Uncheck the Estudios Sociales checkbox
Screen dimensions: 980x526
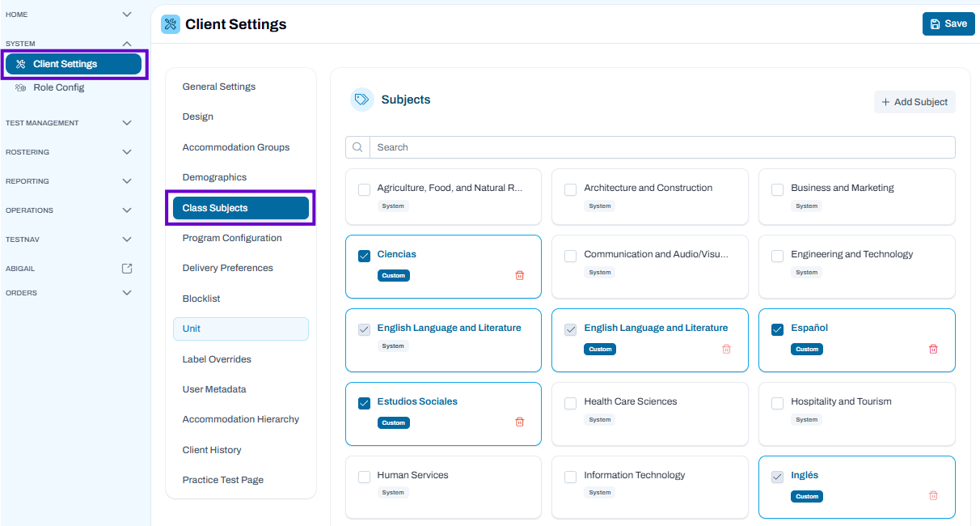(x=364, y=403)
